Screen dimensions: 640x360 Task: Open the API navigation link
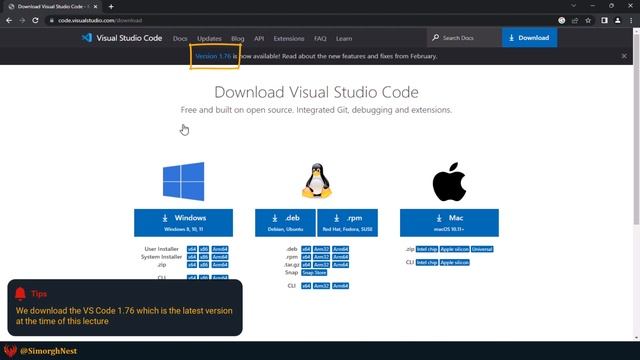(x=259, y=38)
